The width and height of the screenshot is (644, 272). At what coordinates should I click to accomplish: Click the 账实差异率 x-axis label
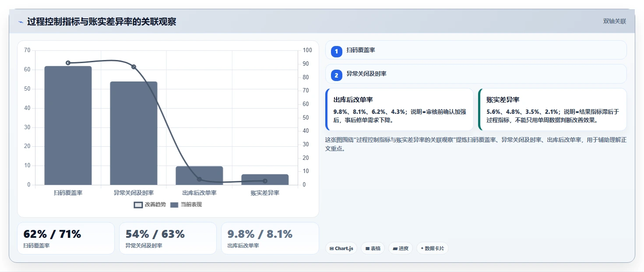[x=265, y=193]
